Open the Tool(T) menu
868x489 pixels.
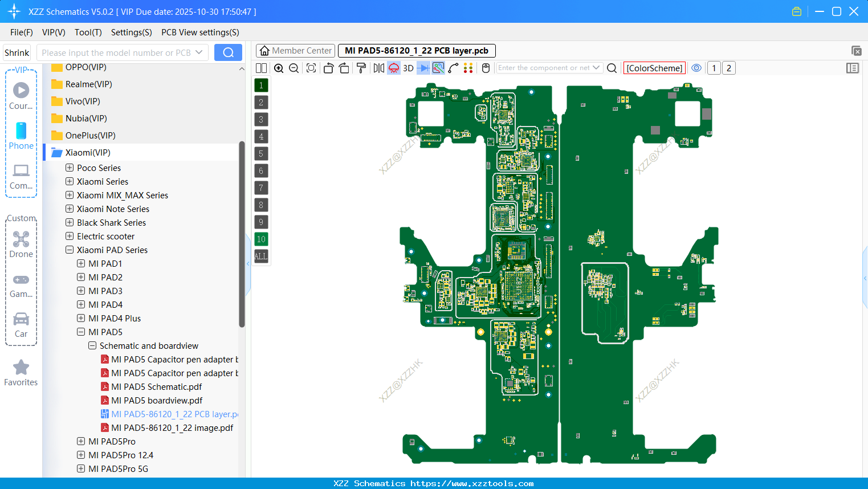88,32
